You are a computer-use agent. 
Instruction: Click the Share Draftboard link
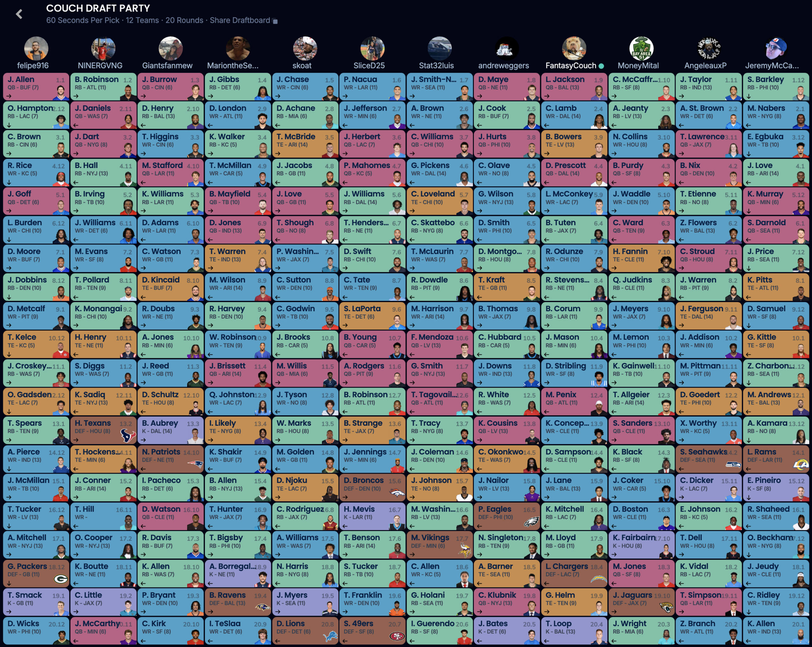point(240,20)
